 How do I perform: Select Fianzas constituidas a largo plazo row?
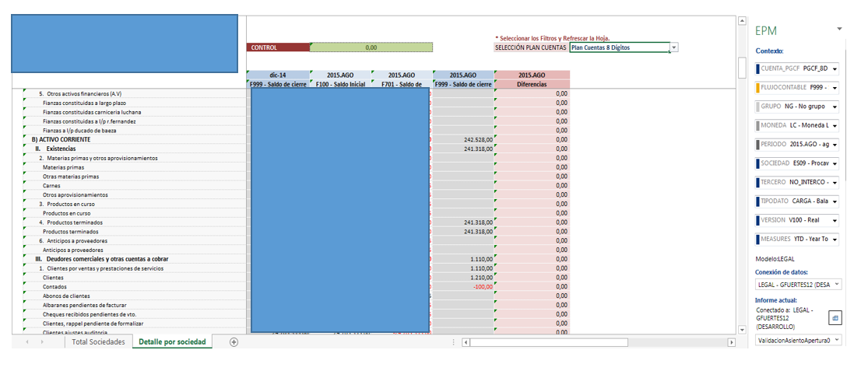[135, 103]
